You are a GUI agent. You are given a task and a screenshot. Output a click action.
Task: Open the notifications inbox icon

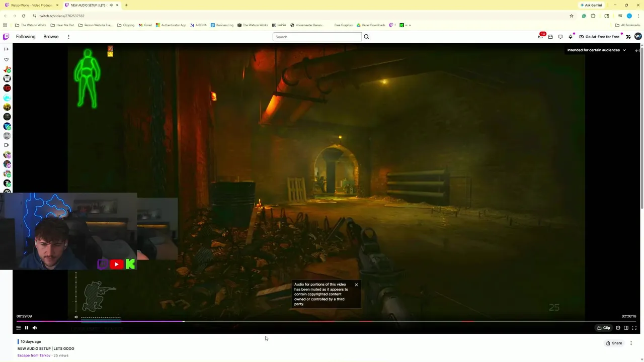pos(550,37)
